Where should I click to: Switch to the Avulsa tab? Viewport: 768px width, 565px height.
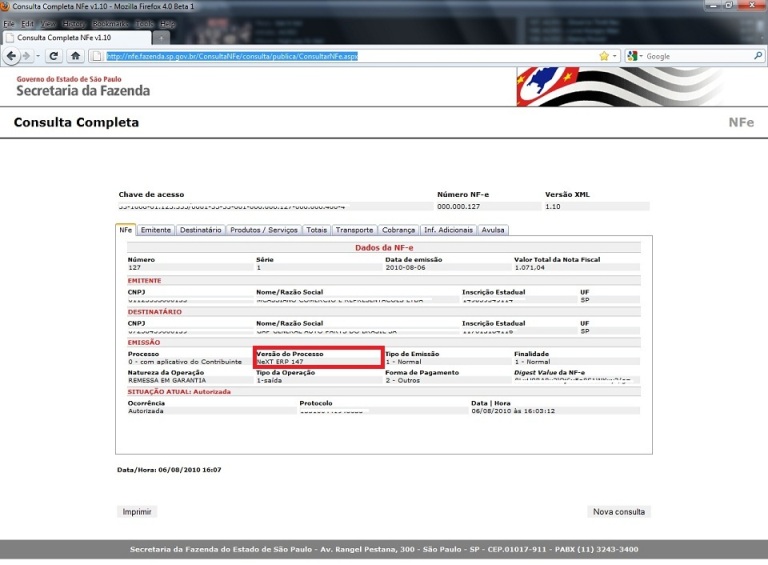pyautogui.click(x=493, y=230)
